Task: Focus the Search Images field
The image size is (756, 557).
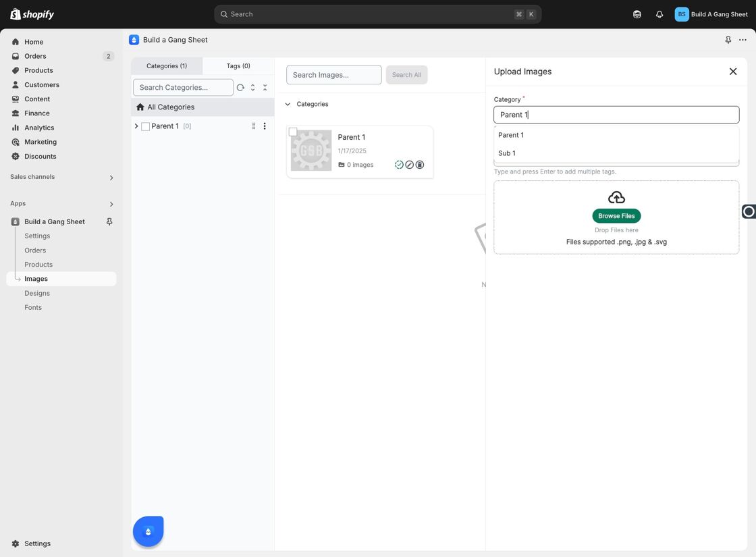Action: (x=333, y=75)
